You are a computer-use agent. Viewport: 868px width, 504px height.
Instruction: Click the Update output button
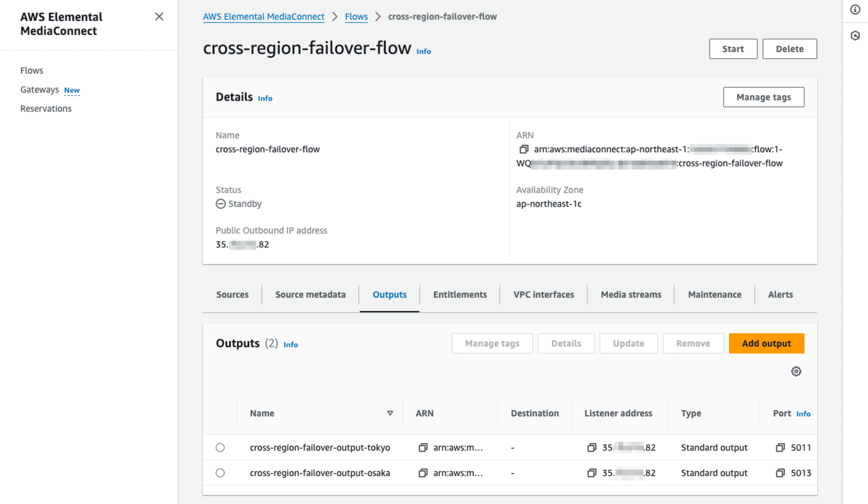tap(628, 343)
